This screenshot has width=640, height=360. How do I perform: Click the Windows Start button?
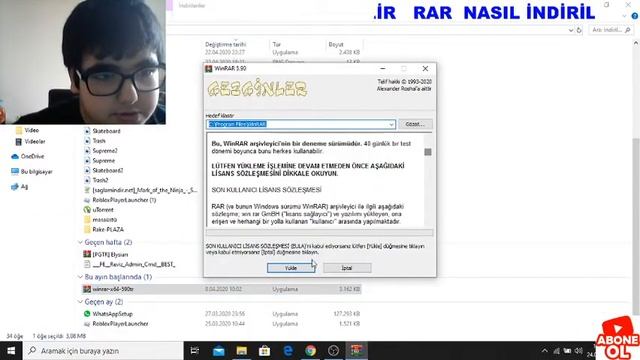click(11, 351)
